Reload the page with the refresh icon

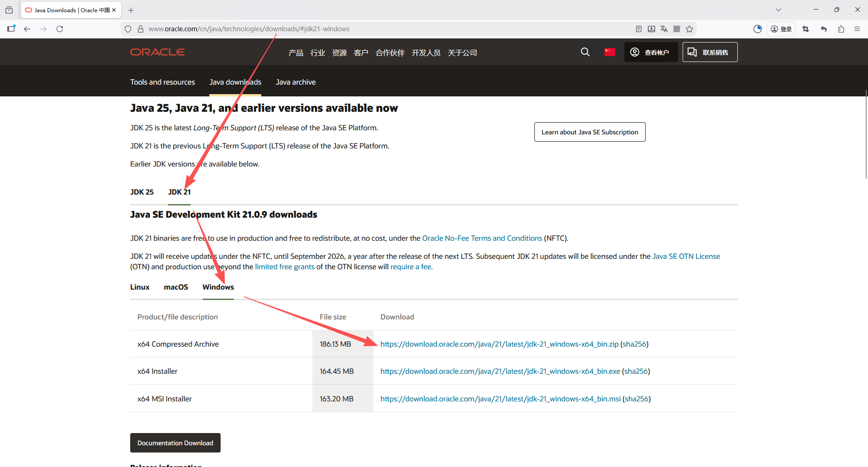click(x=60, y=29)
